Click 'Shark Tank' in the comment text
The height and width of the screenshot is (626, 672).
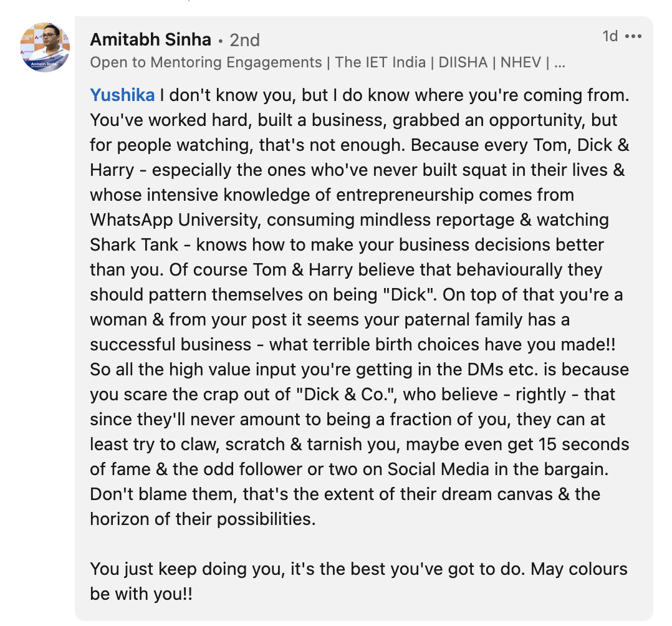click(133, 245)
